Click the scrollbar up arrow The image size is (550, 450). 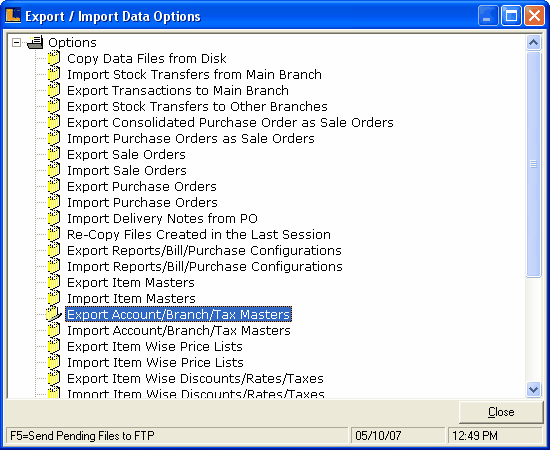point(534,43)
